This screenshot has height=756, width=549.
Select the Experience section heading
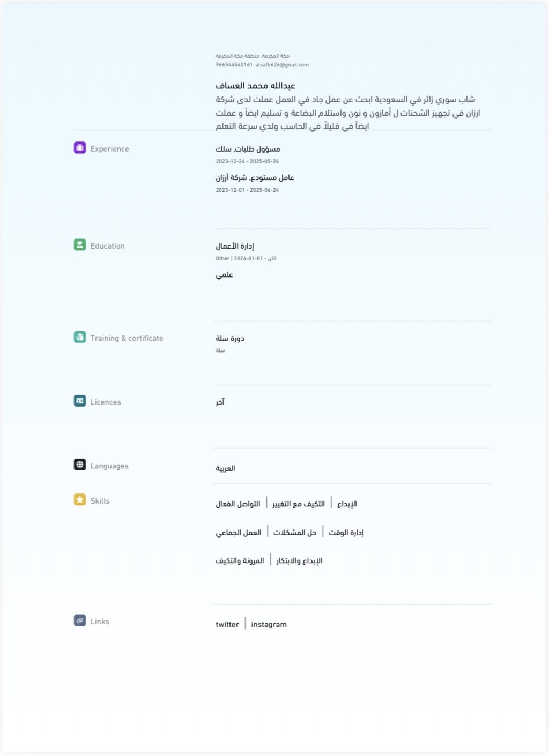tap(109, 149)
